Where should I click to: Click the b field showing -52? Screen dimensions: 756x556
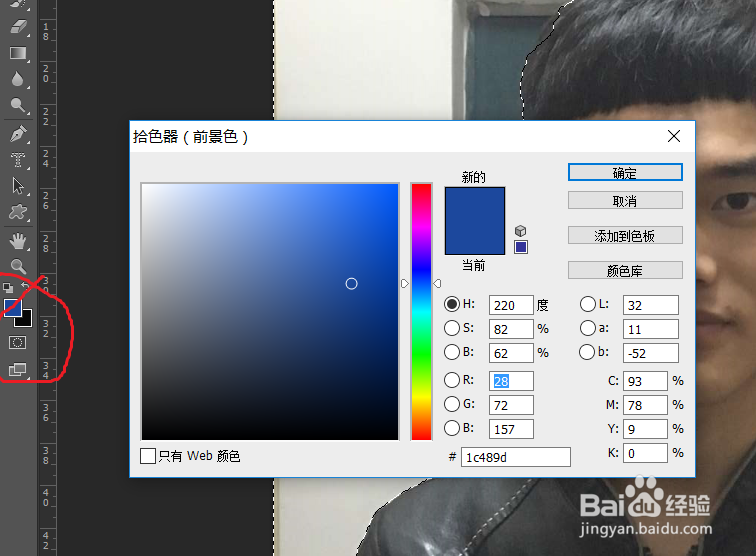point(650,353)
